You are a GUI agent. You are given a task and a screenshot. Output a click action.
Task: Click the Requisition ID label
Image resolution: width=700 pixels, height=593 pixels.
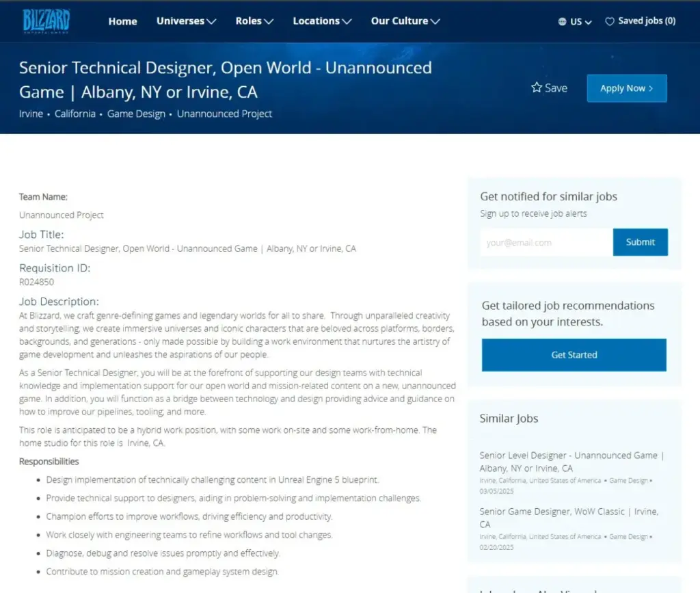pyautogui.click(x=55, y=268)
